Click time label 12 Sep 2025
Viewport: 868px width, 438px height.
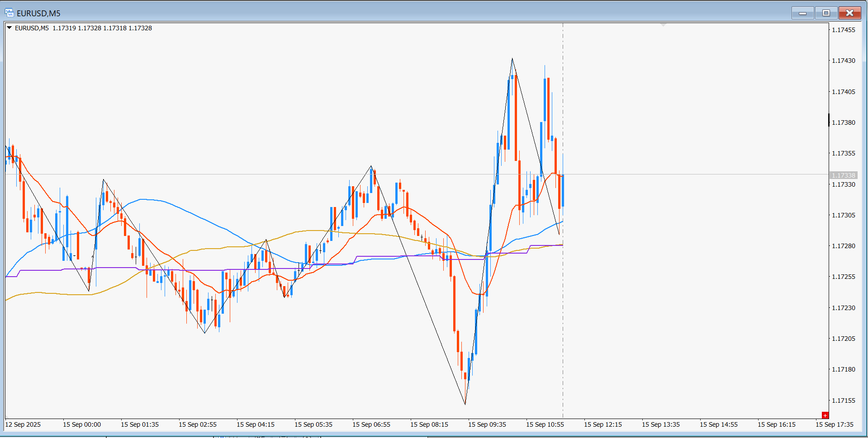point(23,424)
